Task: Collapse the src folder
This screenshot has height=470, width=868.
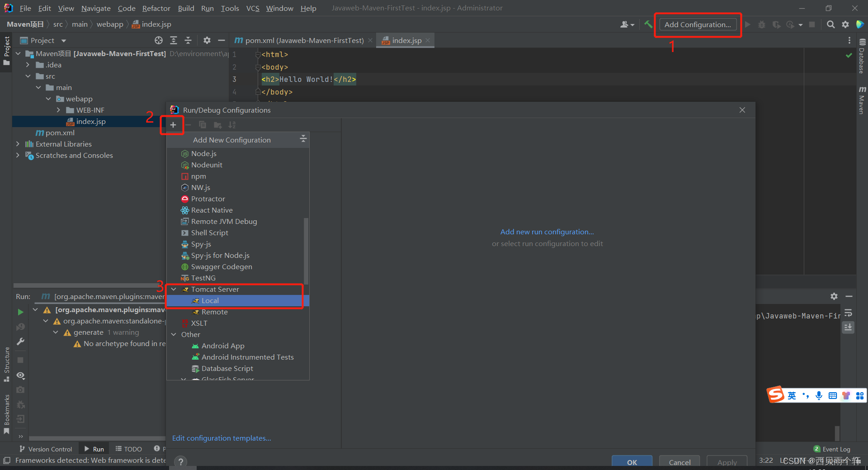Action: pyautogui.click(x=28, y=76)
